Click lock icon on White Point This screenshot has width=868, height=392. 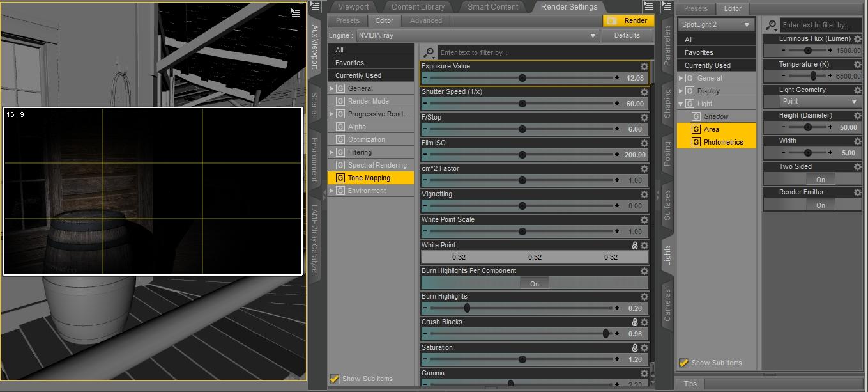(x=634, y=246)
